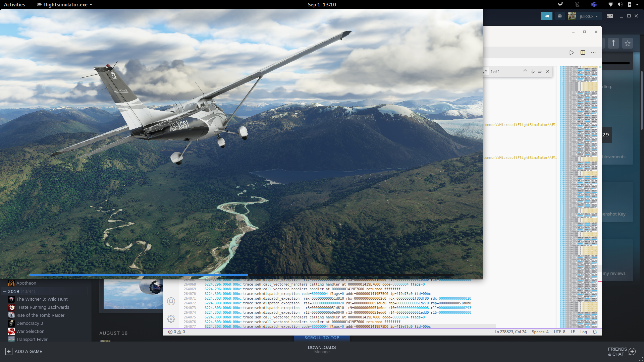The image size is (644, 362).
Task: Select Democracy 3 in library list
Action: pyautogui.click(x=30, y=323)
